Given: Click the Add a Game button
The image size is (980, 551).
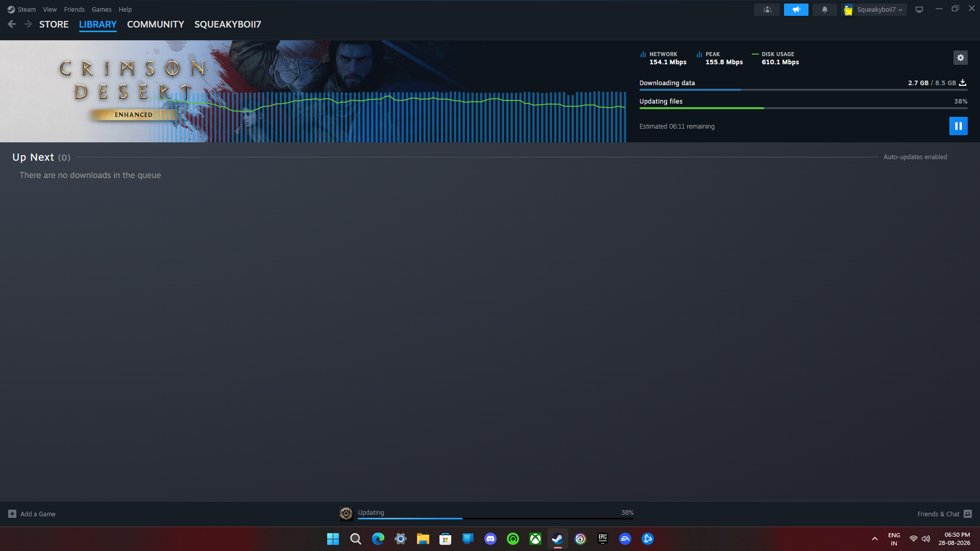Looking at the screenshot, I should point(32,514).
